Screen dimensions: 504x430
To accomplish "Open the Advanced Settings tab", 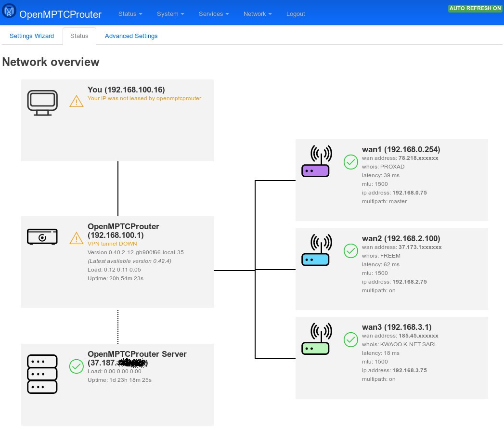I will coord(131,36).
